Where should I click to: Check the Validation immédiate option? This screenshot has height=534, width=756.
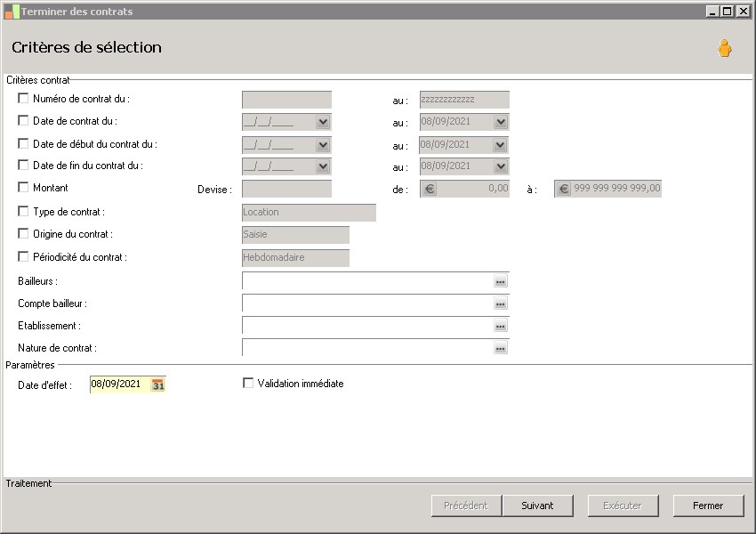(248, 384)
